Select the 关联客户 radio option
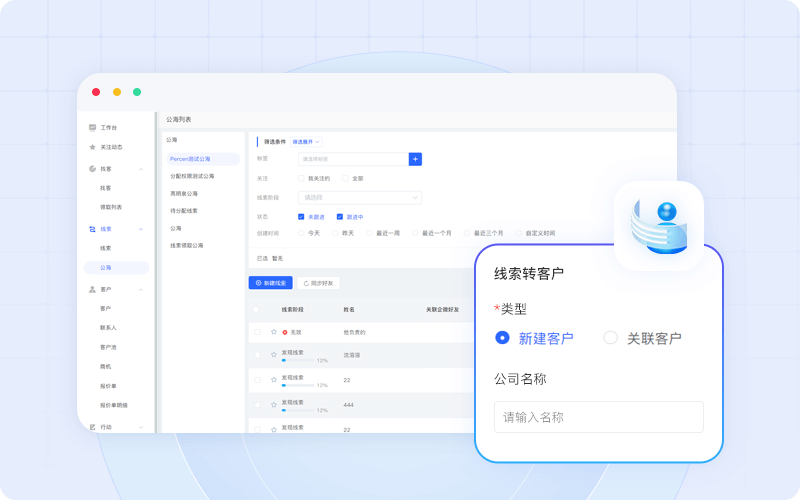 click(611, 338)
